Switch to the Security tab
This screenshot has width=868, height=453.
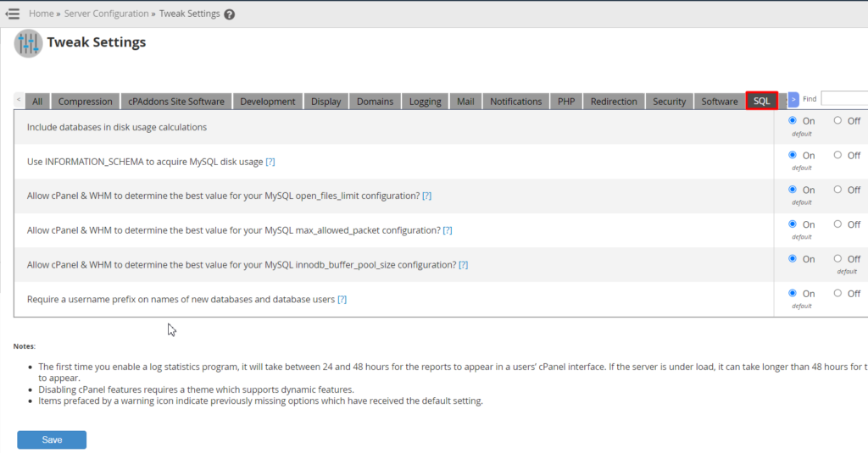point(670,102)
